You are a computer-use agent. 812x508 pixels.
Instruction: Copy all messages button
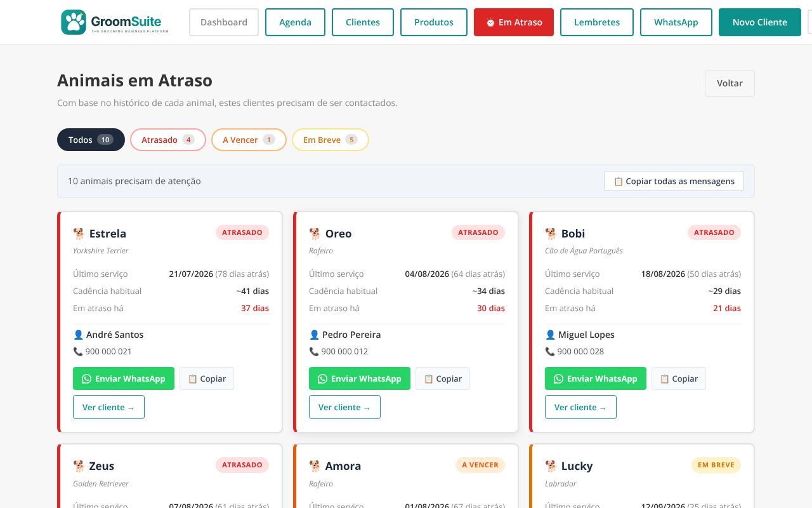click(x=674, y=181)
